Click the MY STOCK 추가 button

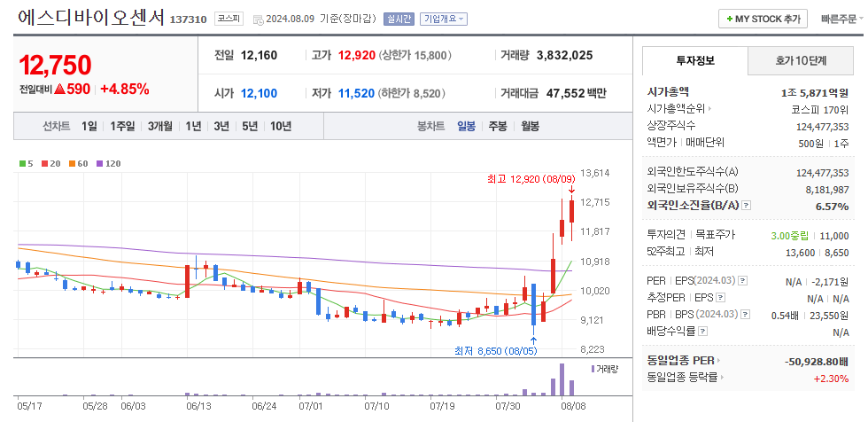[x=763, y=19]
